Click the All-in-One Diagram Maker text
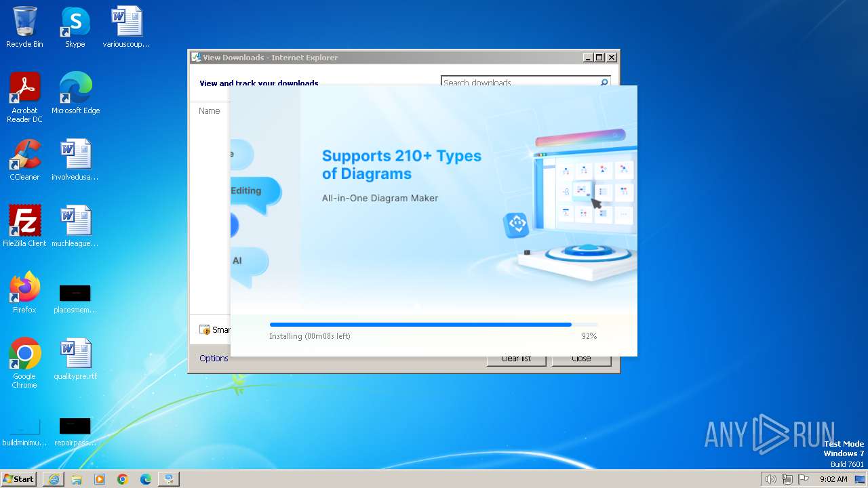The width and height of the screenshot is (868, 488). click(380, 199)
